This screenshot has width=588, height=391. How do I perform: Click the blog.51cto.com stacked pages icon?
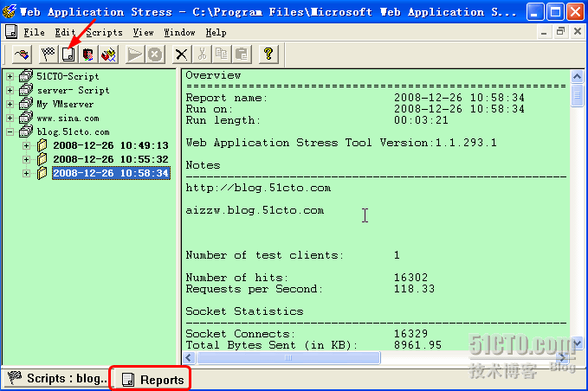pos(26,131)
